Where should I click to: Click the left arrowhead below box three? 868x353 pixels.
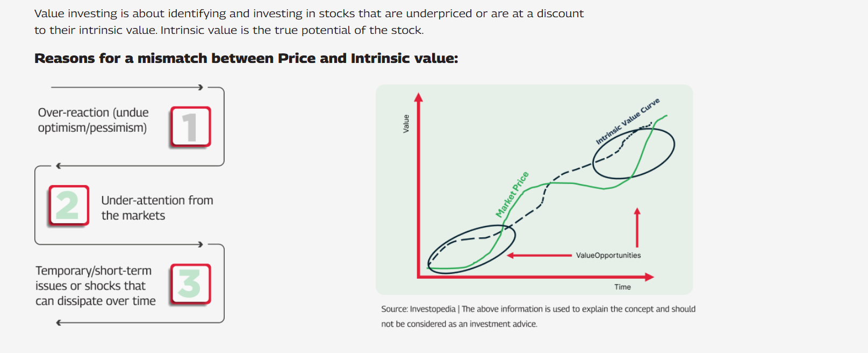coord(59,323)
